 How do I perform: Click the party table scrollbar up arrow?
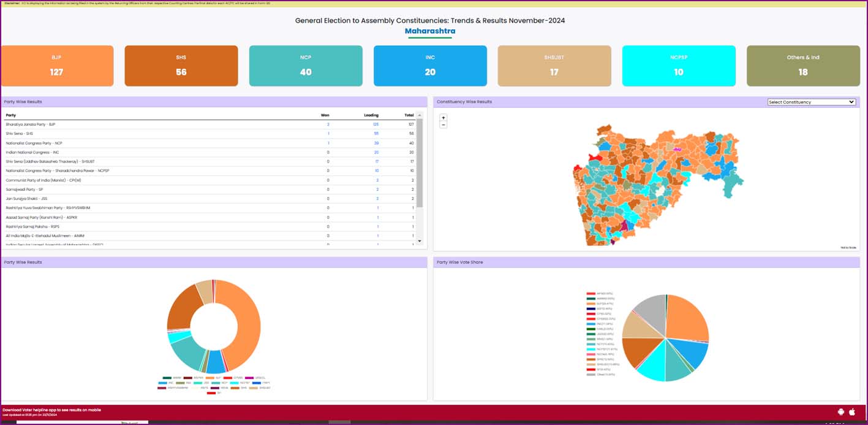(420, 115)
